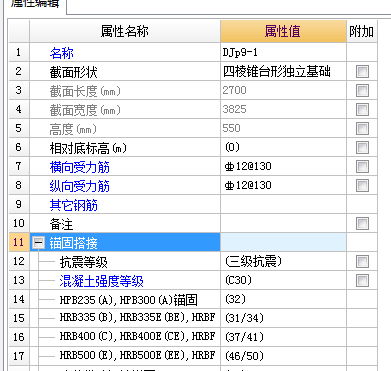
Task: Click the 备注 value cell
Action: (x=283, y=223)
